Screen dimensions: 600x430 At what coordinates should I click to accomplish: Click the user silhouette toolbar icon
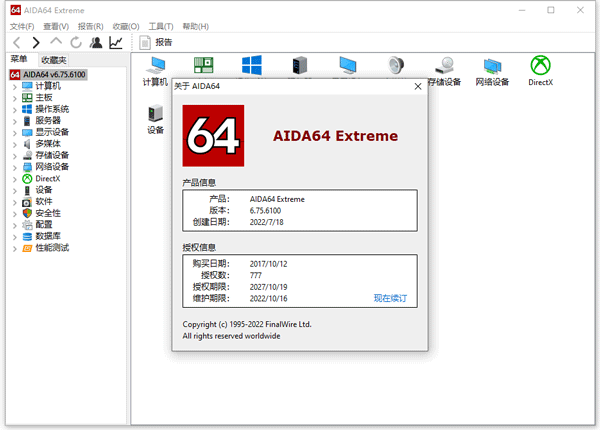[x=96, y=42]
